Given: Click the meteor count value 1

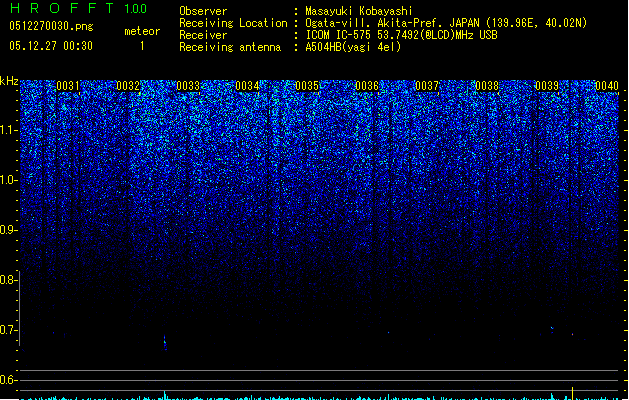Looking at the screenshot, I should coord(142,46).
